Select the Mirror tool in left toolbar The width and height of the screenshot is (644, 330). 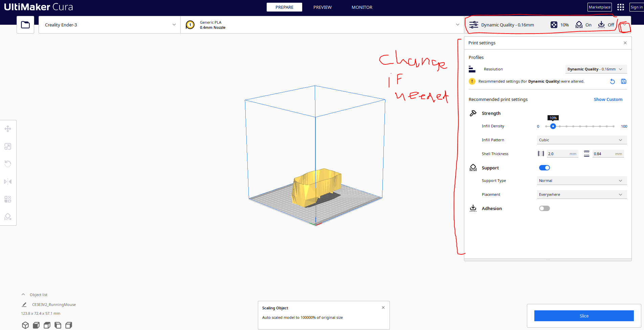pos(8,182)
